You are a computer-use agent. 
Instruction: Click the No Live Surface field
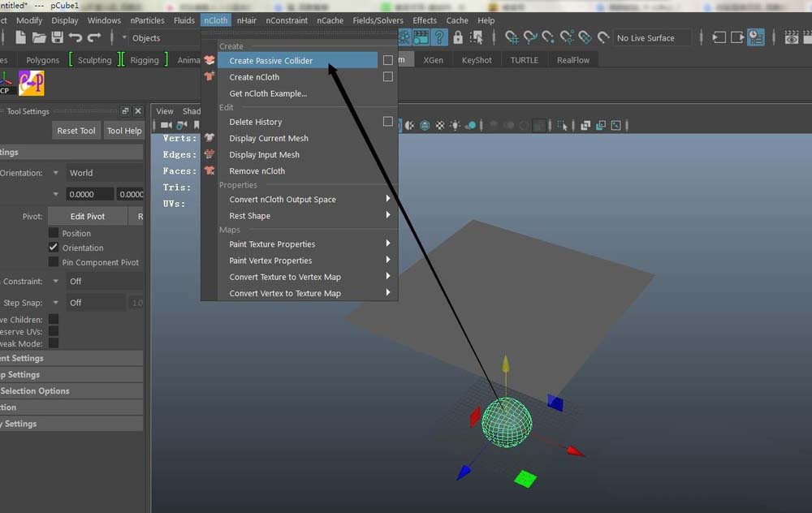click(x=651, y=38)
